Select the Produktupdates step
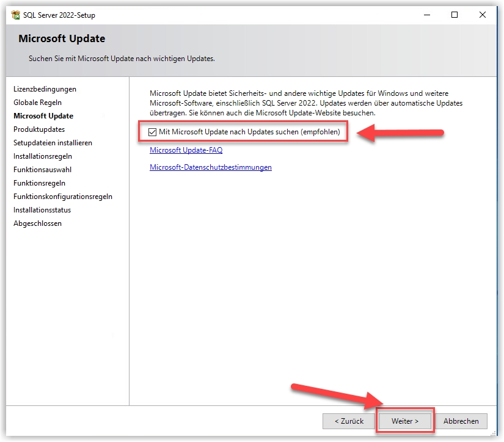Image resolution: width=504 pixels, height=442 pixels. pyautogui.click(x=39, y=129)
